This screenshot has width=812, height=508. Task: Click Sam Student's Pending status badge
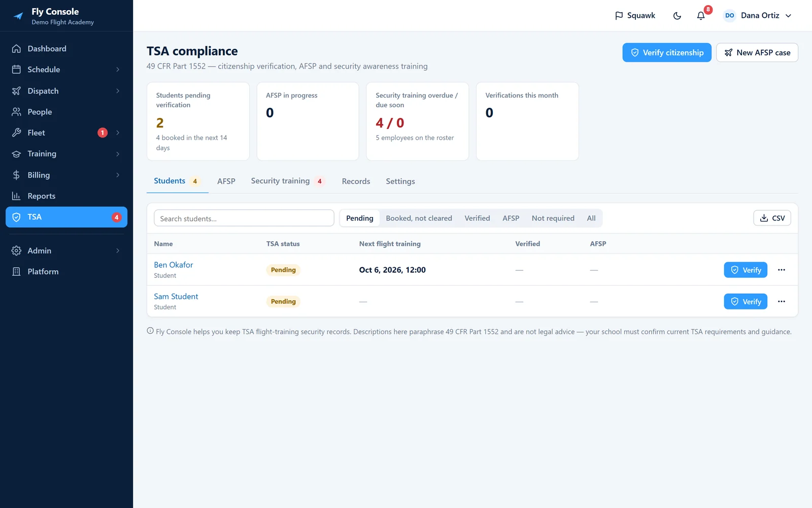283,301
